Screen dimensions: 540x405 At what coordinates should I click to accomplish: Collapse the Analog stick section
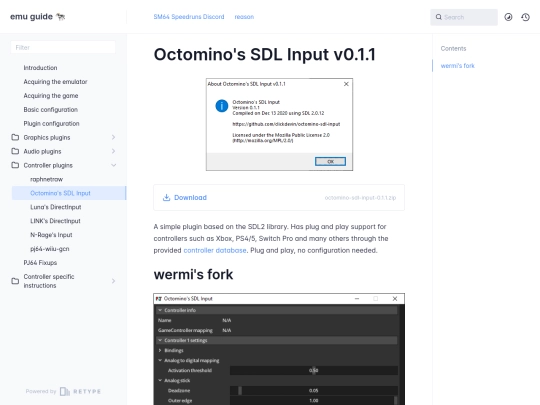point(160,380)
